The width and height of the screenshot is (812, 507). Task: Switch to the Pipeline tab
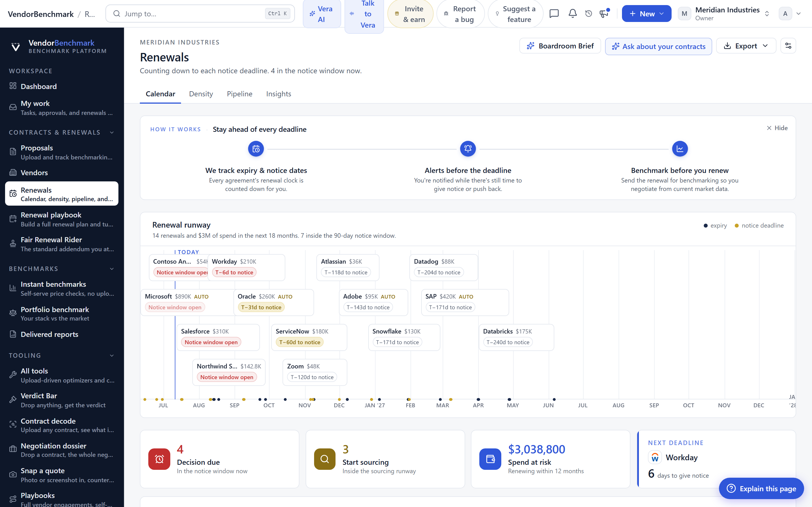(x=240, y=94)
